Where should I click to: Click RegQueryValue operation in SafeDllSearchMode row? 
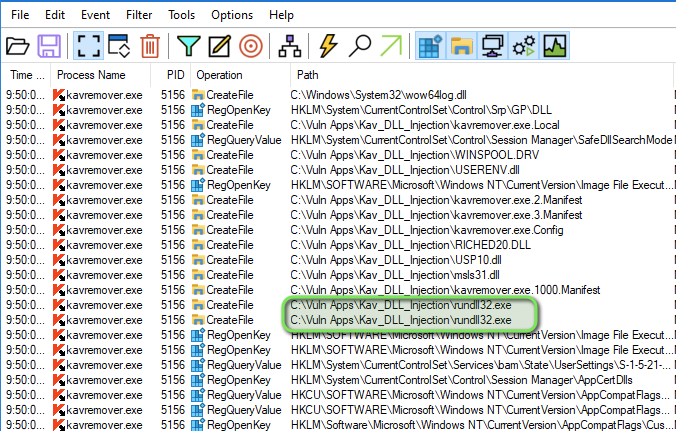pyautogui.click(x=244, y=140)
